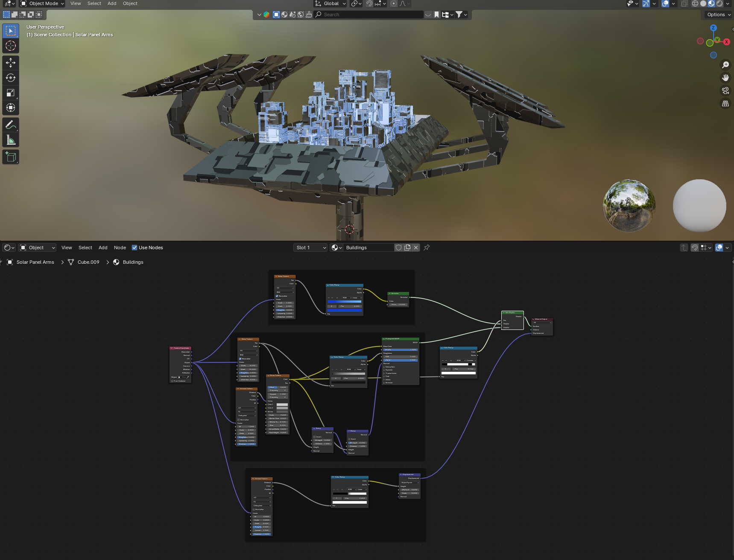Image resolution: width=734 pixels, height=560 pixels.
Task: Open the viewport Object menu
Action: pos(130,3)
